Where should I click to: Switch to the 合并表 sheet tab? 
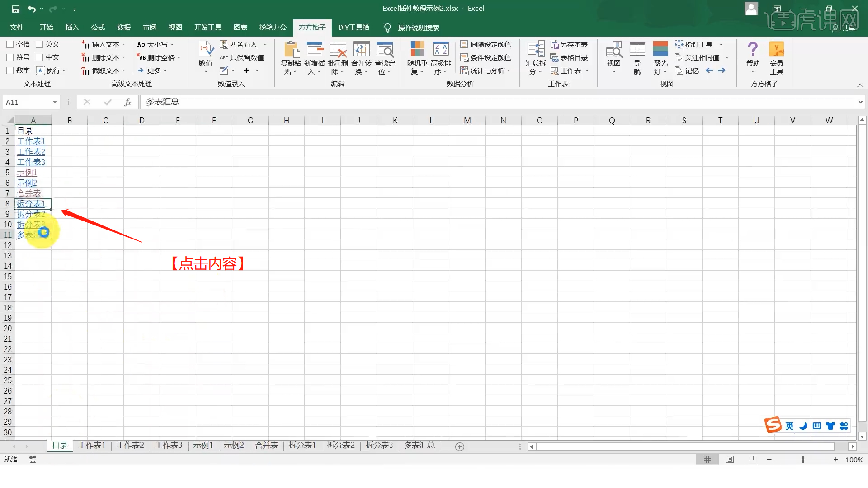(266, 446)
